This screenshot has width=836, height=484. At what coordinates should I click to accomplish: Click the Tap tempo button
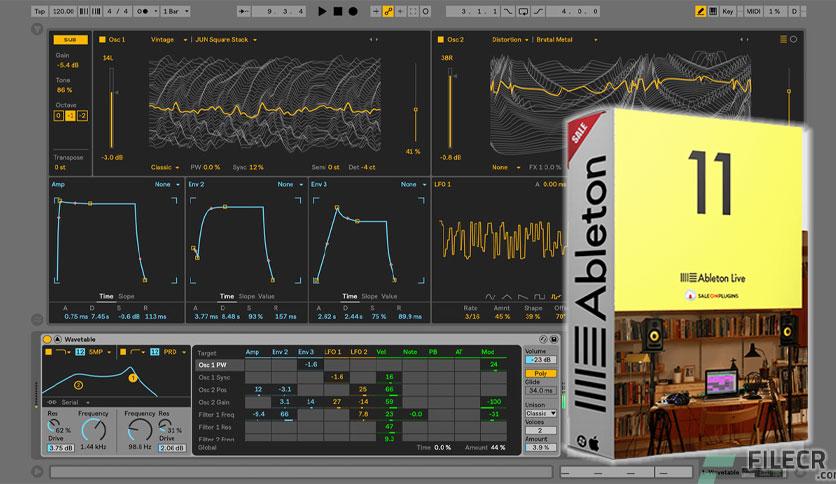(x=40, y=11)
